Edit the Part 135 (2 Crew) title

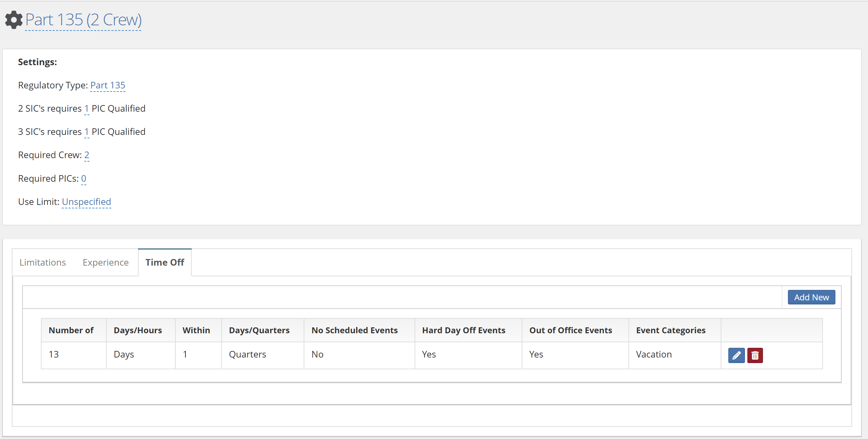click(x=83, y=20)
